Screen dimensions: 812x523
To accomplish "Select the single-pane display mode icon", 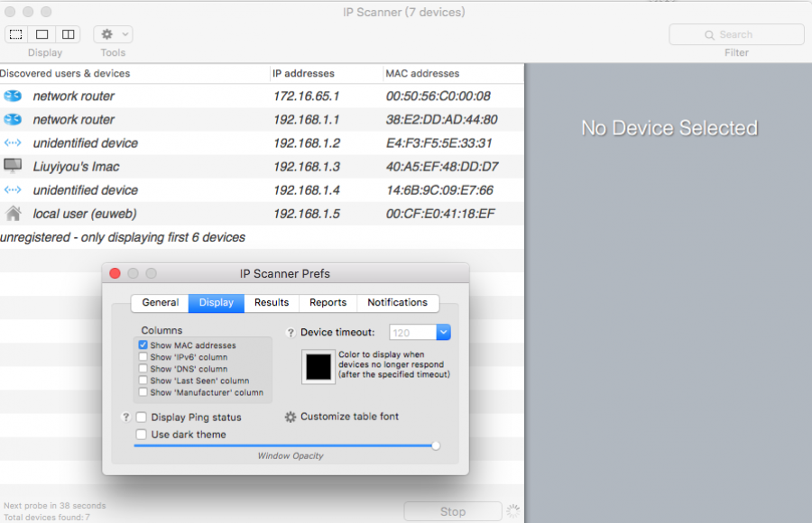I will pyautogui.click(x=42, y=34).
